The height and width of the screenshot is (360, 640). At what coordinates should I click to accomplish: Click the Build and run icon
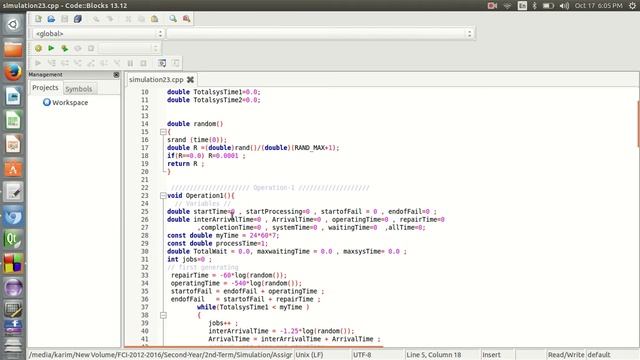tap(64, 48)
